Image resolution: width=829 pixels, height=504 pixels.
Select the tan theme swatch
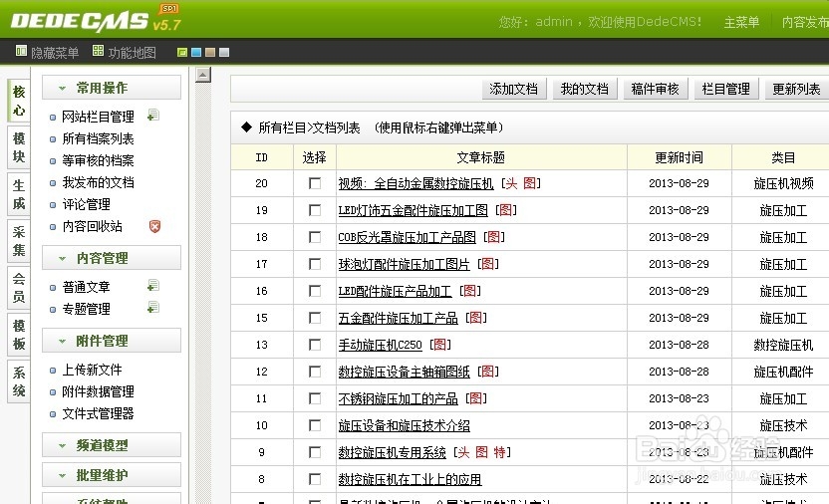tap(210, 53)
